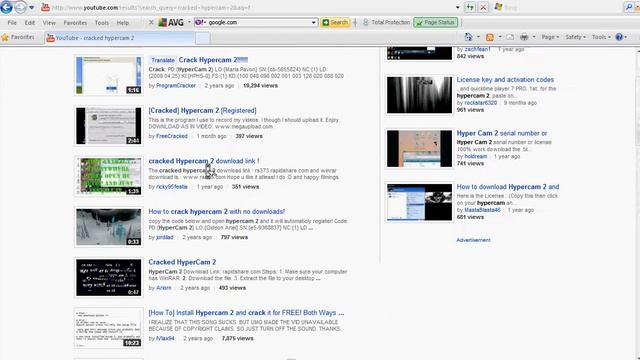Click the 0:47 black text video thumbnail
This screenshot has height=360, width=640.
tap(109, 278)
